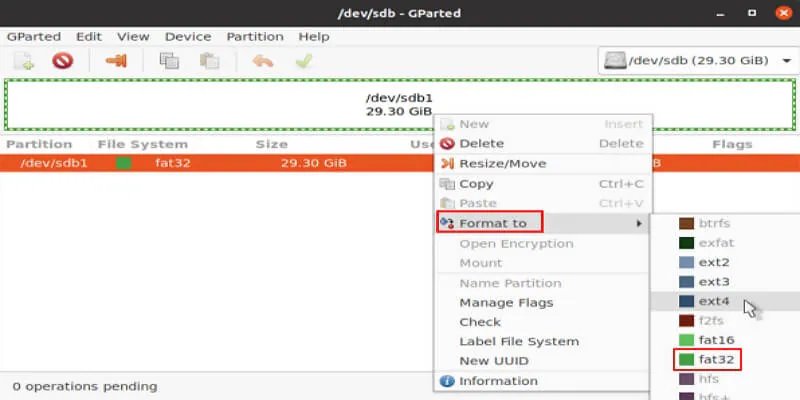Open the Help menu
The height and width of the screenshot is (400, 800).
314,37
